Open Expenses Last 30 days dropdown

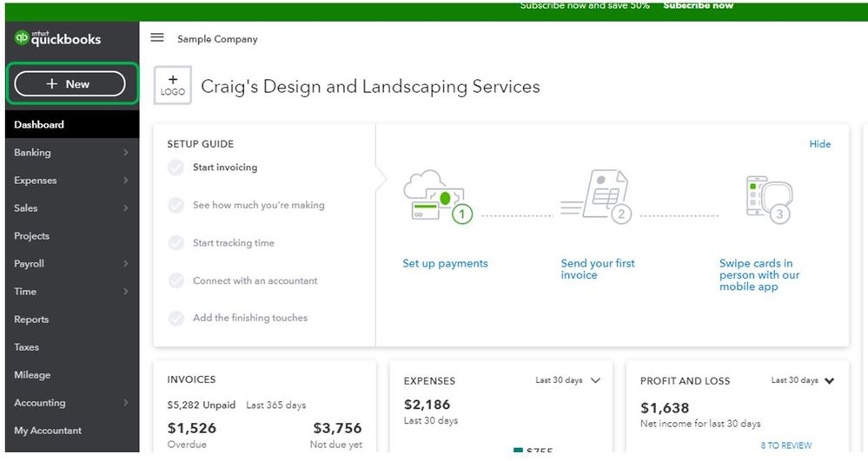[568, 380]
